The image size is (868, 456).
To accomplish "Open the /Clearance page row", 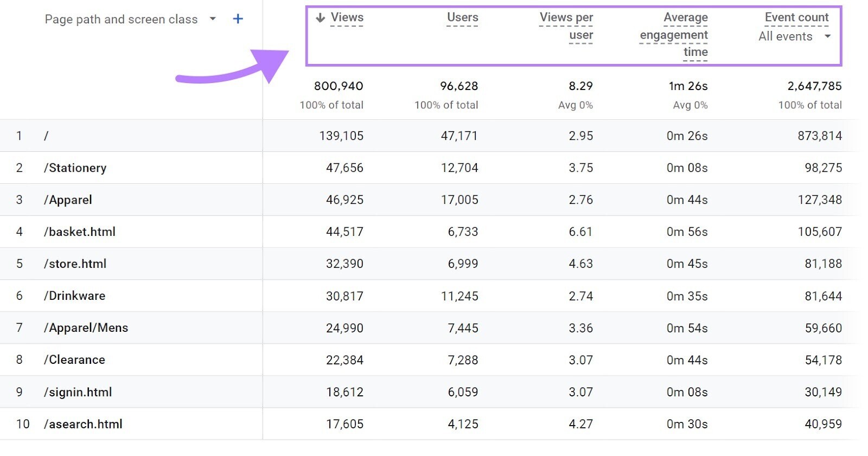I will pos(74,360).
